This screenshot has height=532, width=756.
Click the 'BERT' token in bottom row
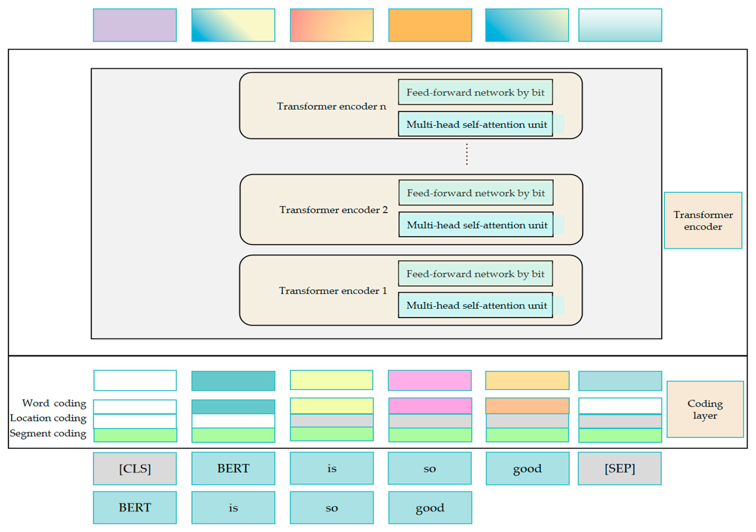[x=135, y=508]
